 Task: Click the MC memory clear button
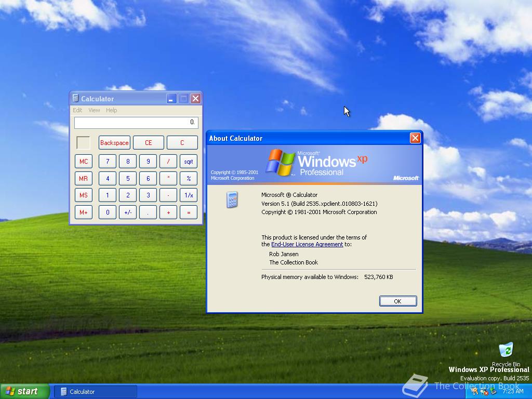point(84,162)
